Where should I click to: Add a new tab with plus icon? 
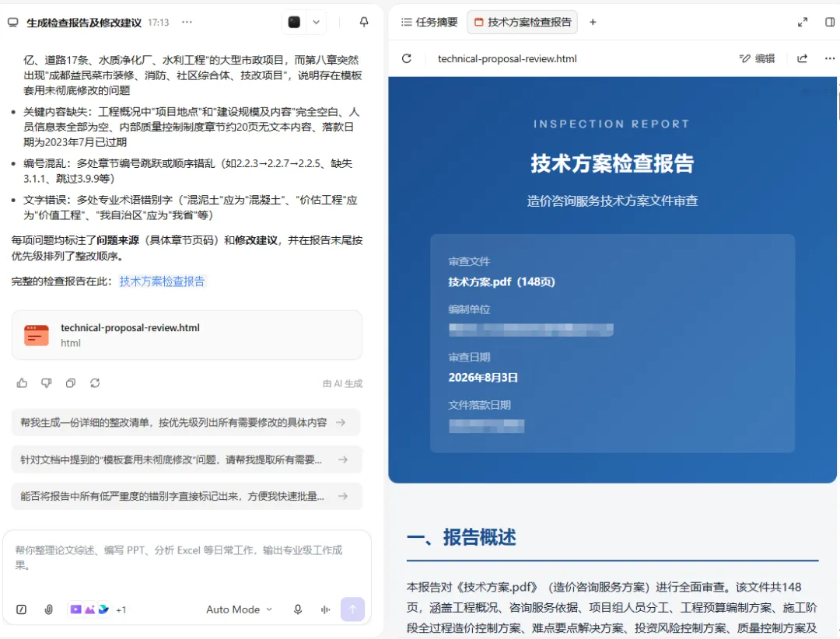coord(593,22)
